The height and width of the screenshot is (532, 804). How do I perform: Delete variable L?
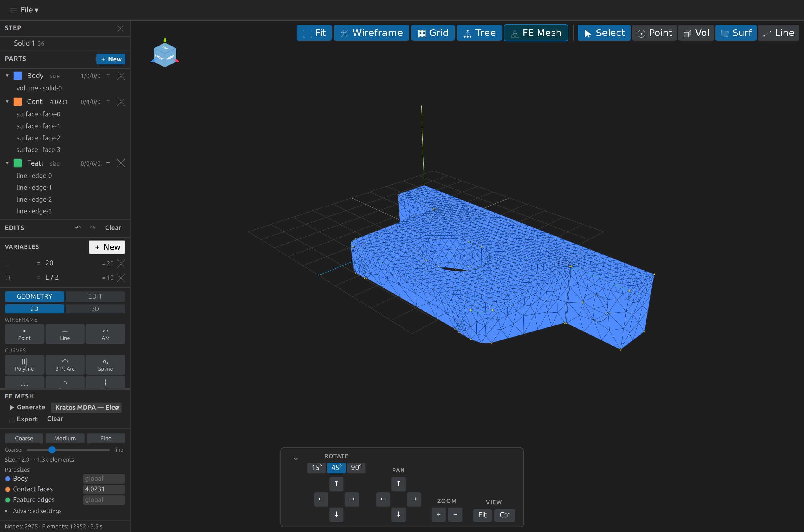[x=121, y=263]
